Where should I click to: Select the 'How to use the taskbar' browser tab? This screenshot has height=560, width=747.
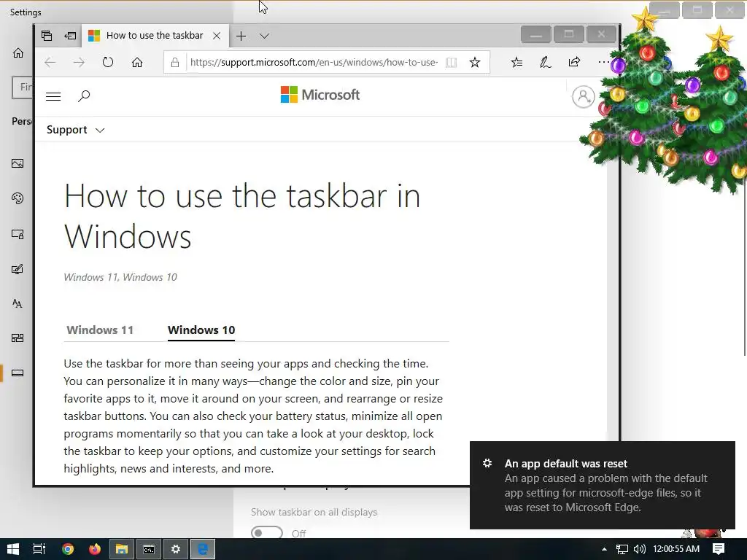pos(155,36)
